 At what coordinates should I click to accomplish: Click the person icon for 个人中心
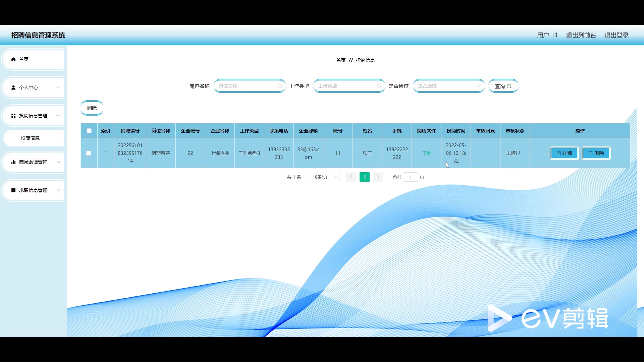pyautogui.click(x=13, y=87)
